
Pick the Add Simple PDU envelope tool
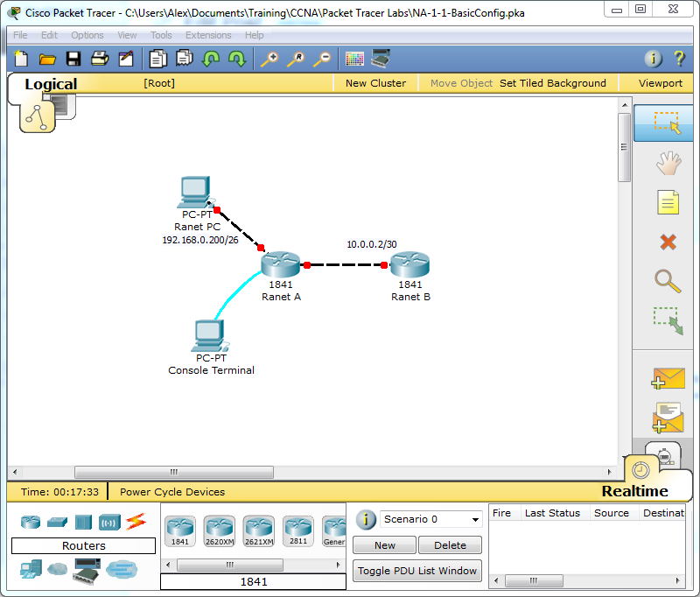668,377
